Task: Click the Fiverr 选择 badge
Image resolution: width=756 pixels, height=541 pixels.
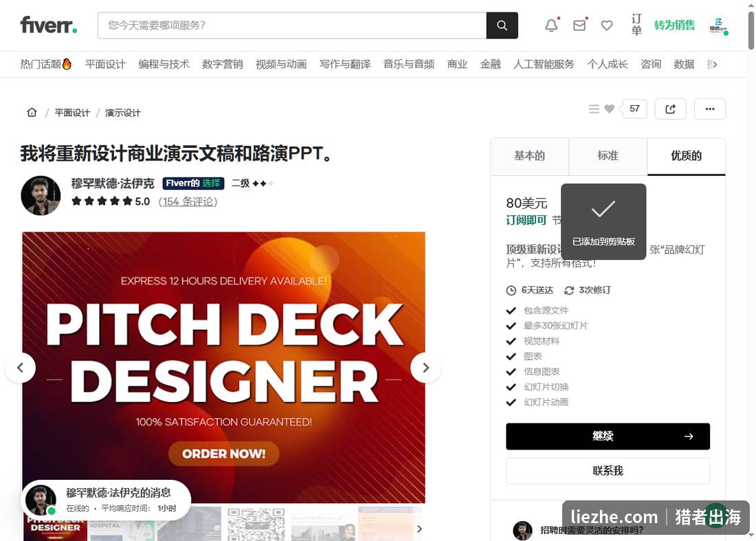Action: point(193,184)
